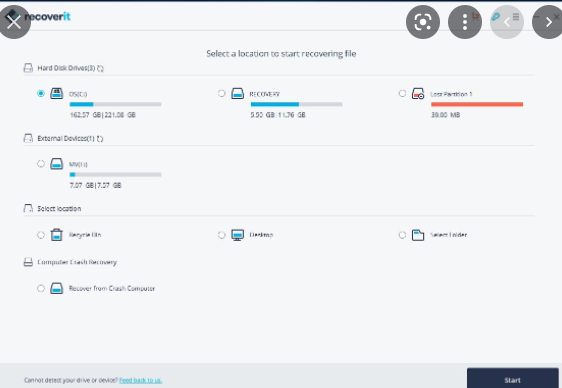Screen dimensions: 562x388
Task: Click Recover from Crash Computer text
Action: pyautogui.click(x=112, y=288)
